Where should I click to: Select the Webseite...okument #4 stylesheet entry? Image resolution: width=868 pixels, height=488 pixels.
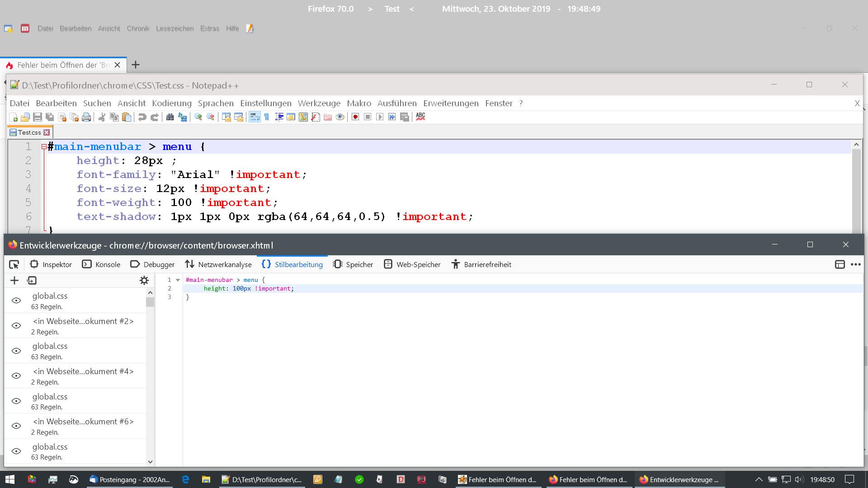click(x=83, y=376)
